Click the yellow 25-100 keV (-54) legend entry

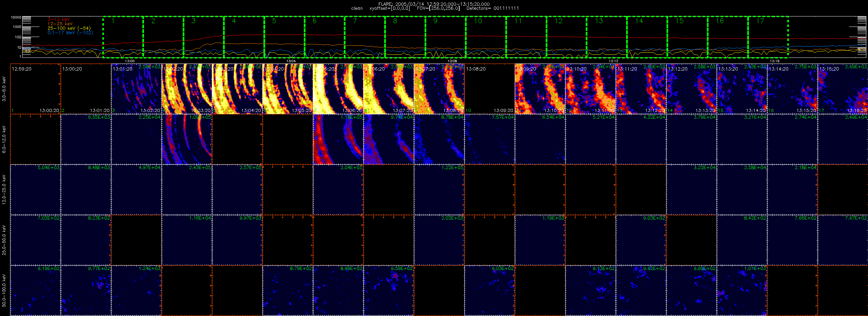point(69,28)
